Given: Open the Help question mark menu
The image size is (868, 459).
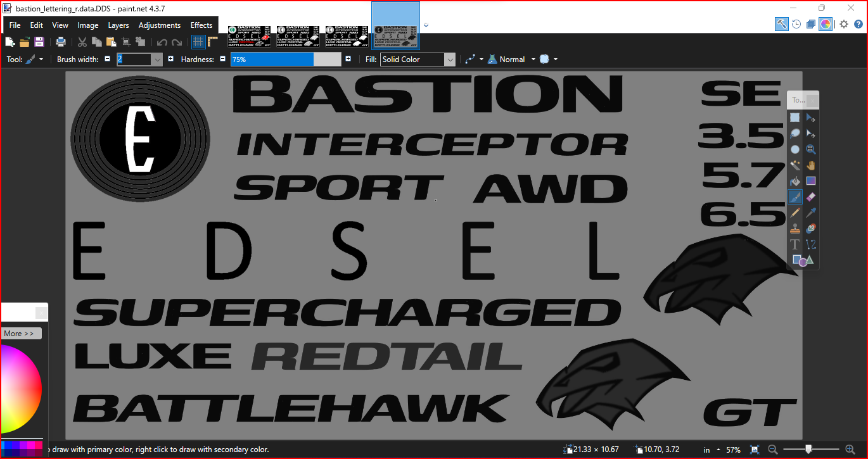Looking at the screenshot, I should pyautogui.click(x=858, y=24).
